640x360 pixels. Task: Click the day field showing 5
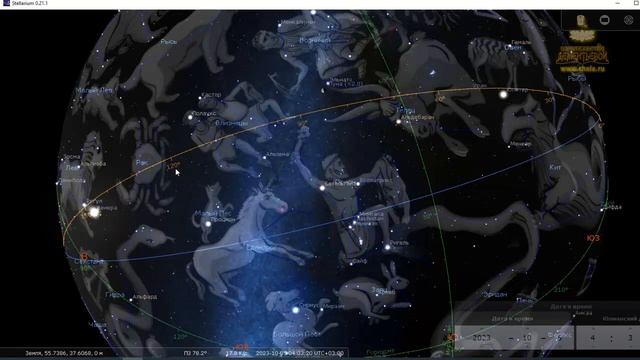[559, 338]
